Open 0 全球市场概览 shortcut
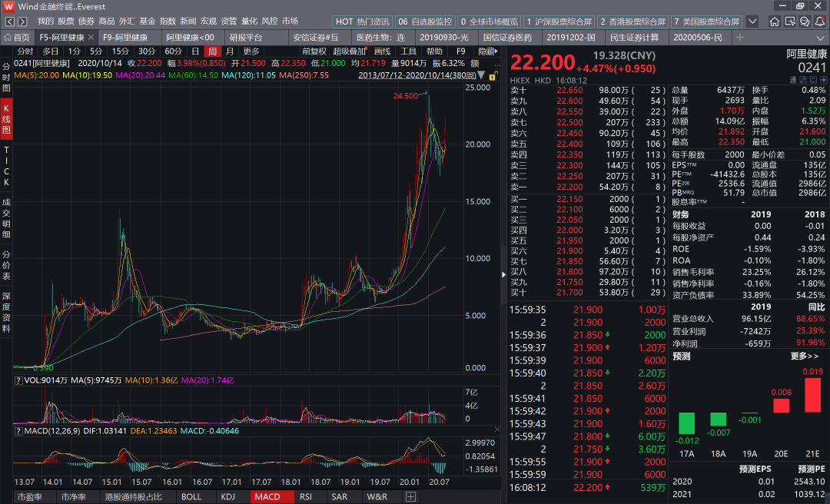Screen dimensions: 830x504 tap(489, 22)
